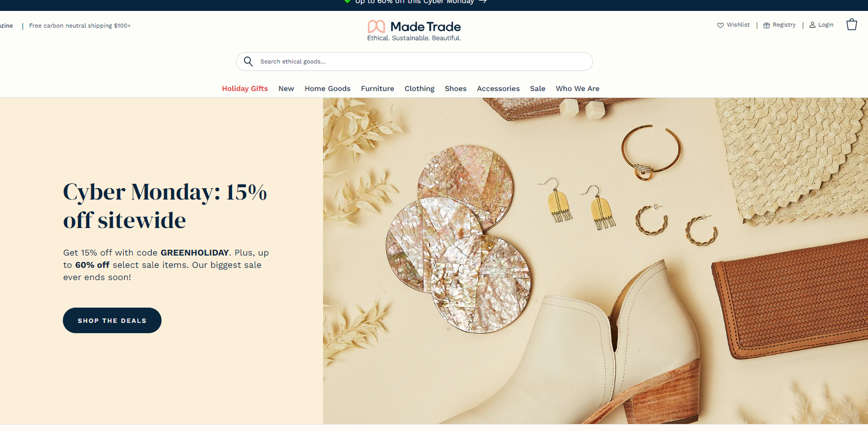Screen dimensions: 868x431
Task: Open the shopping bag icon
Action: point(852,24)
